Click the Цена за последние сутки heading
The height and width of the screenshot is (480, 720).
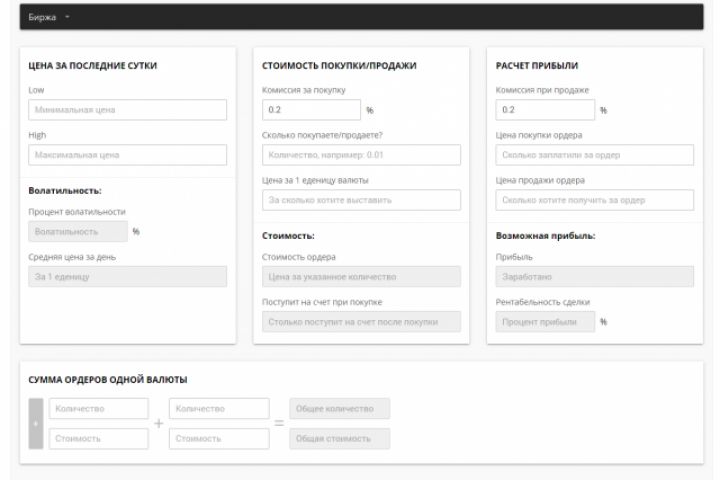coord(93,66)
